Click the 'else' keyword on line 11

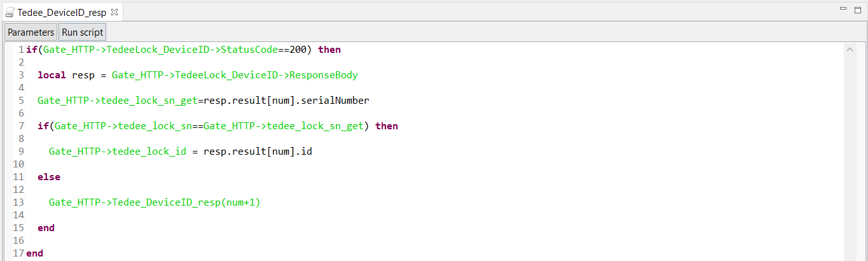pos(49,177)
